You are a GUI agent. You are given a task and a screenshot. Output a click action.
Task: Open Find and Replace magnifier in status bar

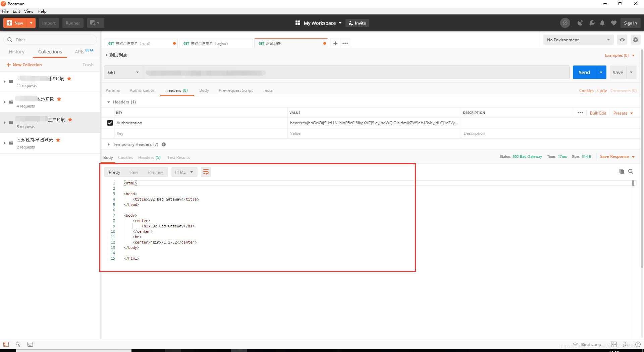point(18,344)
